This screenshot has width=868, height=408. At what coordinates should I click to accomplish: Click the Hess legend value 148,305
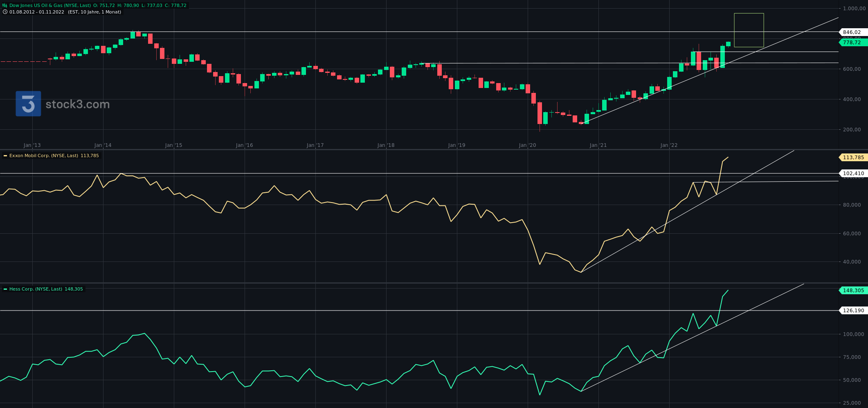(74, 289)
